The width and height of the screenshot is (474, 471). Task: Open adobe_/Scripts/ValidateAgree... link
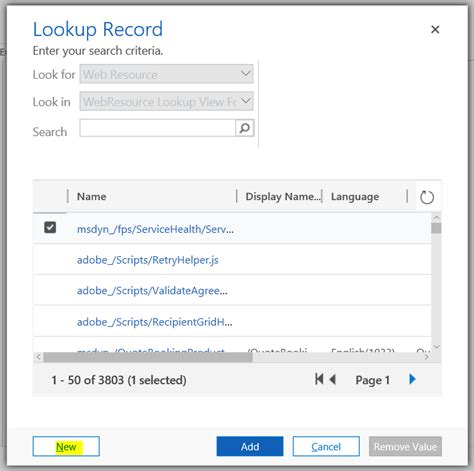pyautogui.click(x=152, y=291)
